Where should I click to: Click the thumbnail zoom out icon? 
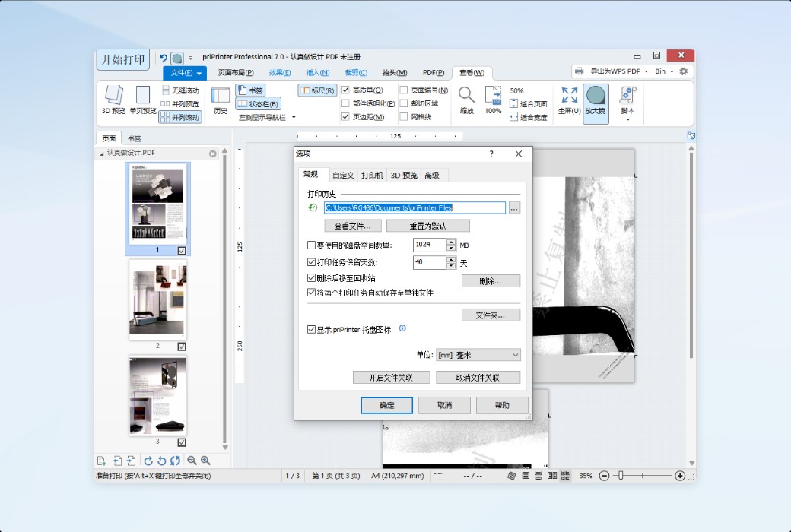192,461
